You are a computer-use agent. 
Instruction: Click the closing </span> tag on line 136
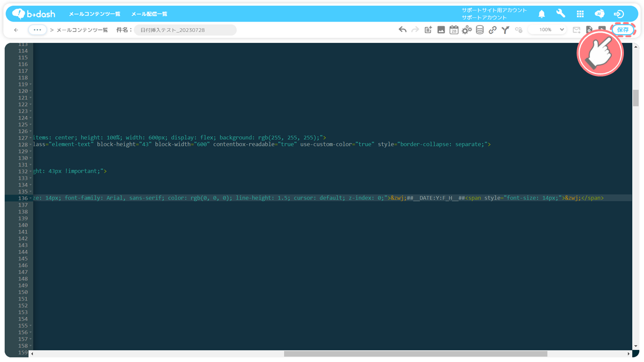(592, 198)
